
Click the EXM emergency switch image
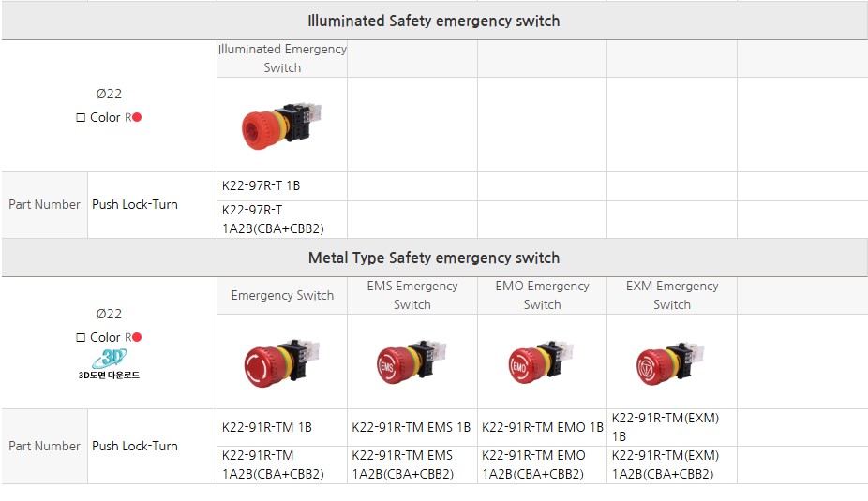pyautogui.click(x=671, y=361)
